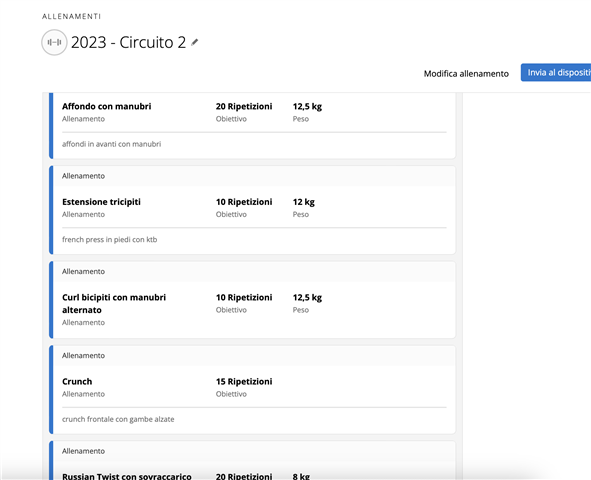This screenshot has height=480, width=591.
Task: Click 12 kg weight for Estensione tricipiti
Action: pyautogui.click(x=303, y=202)
